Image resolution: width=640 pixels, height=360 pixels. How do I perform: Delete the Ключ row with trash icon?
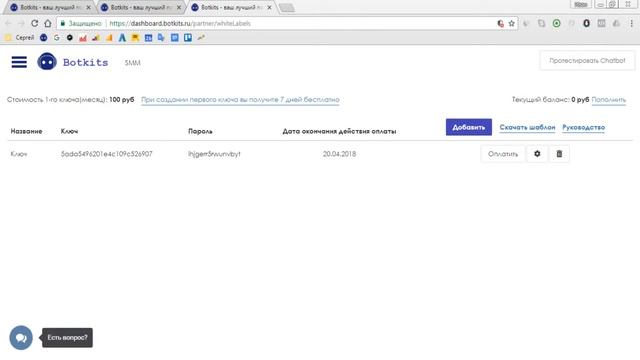coord(559,154)
